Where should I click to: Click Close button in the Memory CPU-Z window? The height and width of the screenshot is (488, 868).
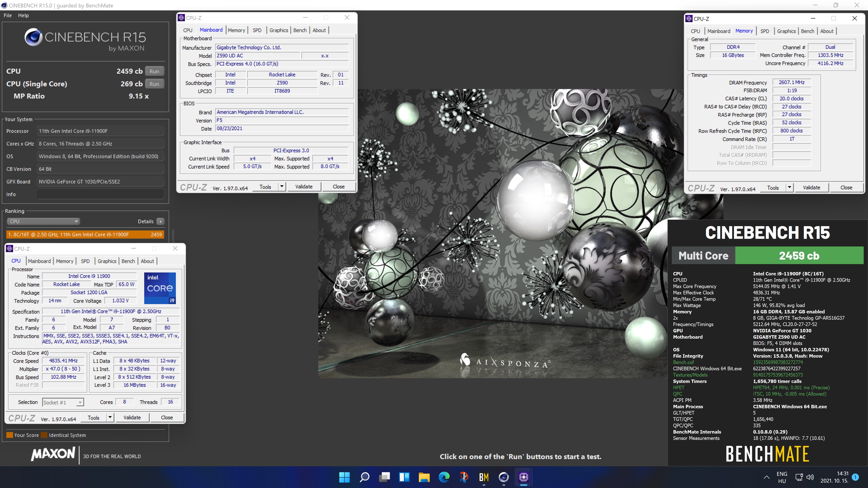tap(846, 188)
